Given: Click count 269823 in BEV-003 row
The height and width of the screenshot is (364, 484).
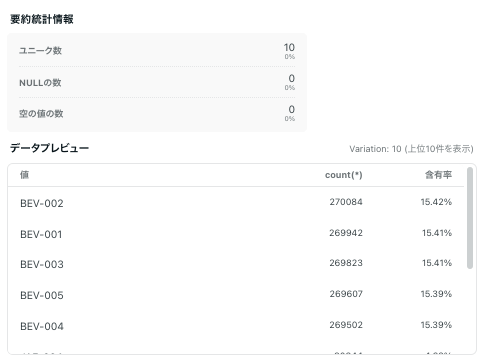Looking at the screenshot, I should pos(346,263).
